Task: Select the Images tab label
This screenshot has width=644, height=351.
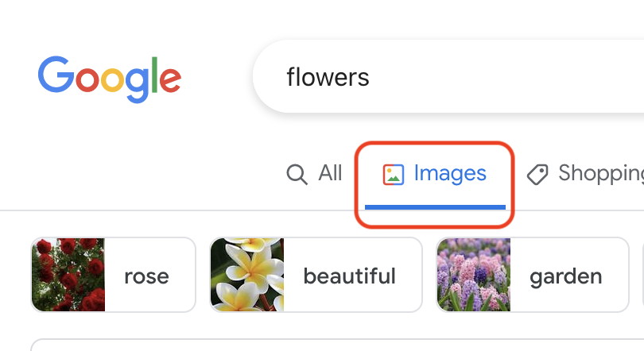Action: click(450, 173)
